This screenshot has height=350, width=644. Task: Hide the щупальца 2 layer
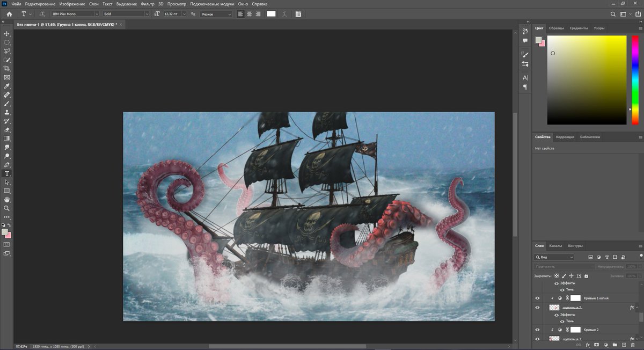537,307
